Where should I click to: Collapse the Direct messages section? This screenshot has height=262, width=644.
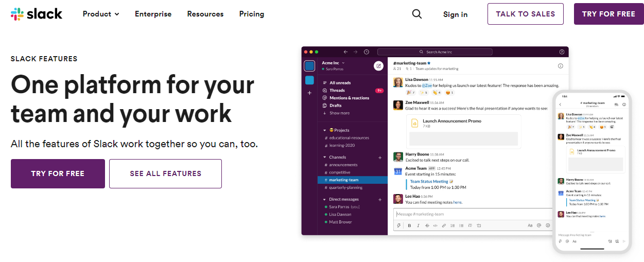click(x=324, y=199)
